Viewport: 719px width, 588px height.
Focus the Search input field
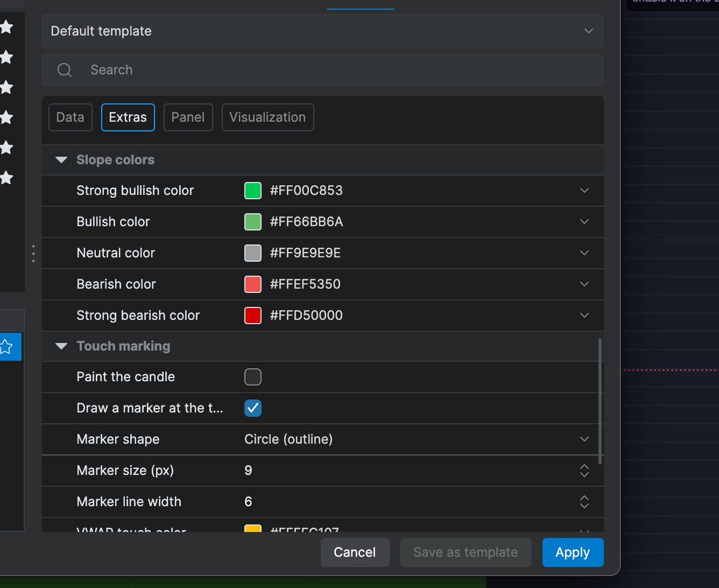[x=323, y=70]
